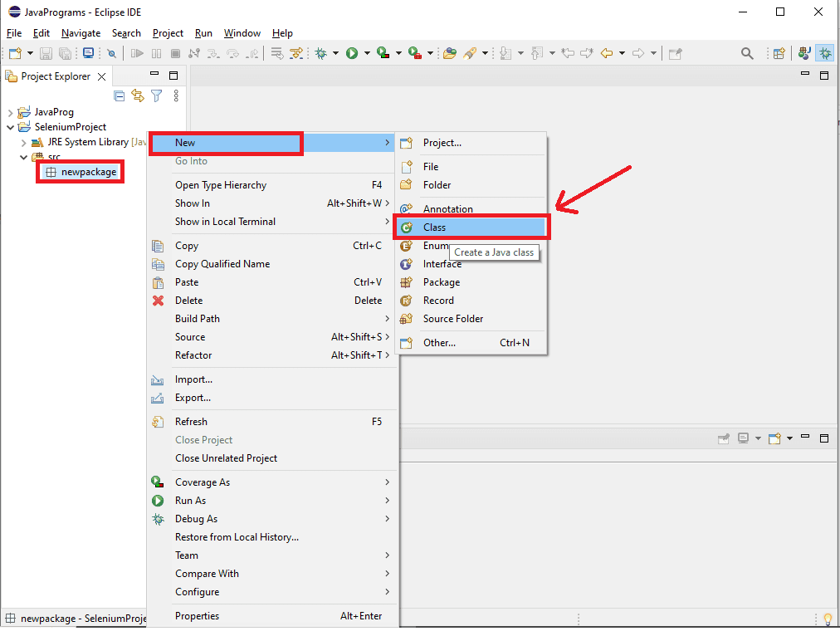Image resolution: width=840 pixels, height=636 pixels.
Task: Click the Filter funnel icon in Project Explorer
Action: click(156, 96)
